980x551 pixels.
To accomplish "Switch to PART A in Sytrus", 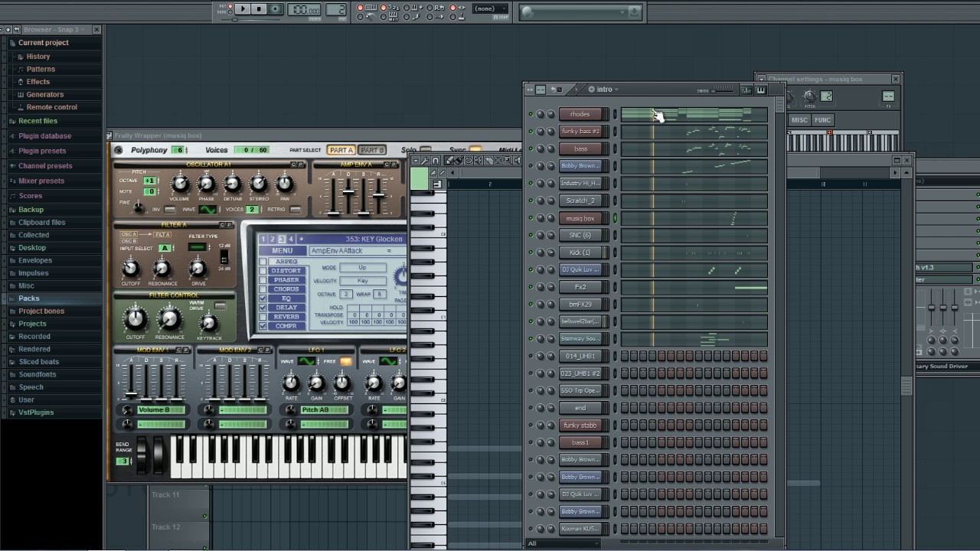I will pyautogui.click(x=341, y=150).
